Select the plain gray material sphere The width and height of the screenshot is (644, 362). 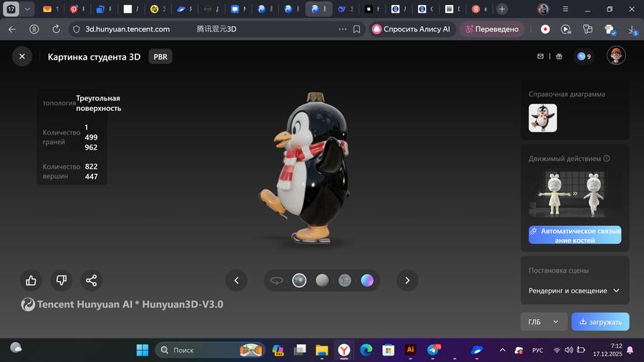coord(322,280)
